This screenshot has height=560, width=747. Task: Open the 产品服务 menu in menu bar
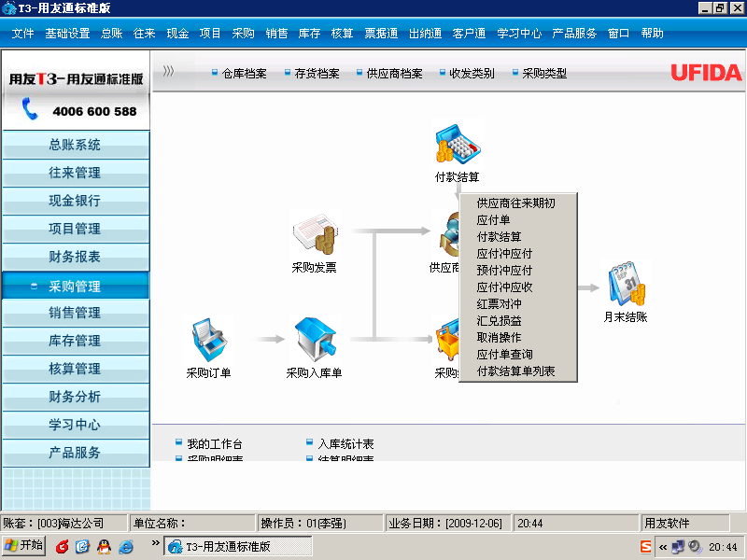click(x=574, y=34)
